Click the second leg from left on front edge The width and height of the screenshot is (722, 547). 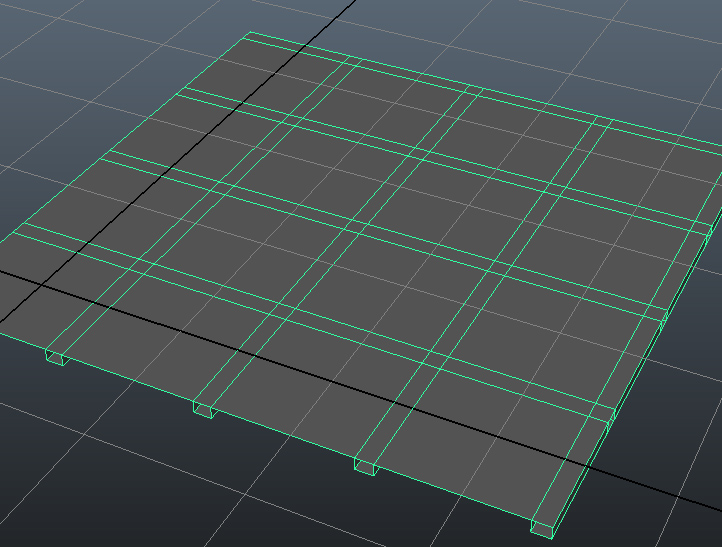tap(204, 410)
